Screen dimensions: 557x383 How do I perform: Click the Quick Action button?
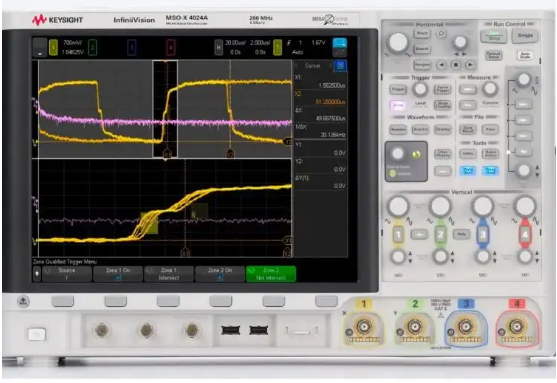(490, 154)
